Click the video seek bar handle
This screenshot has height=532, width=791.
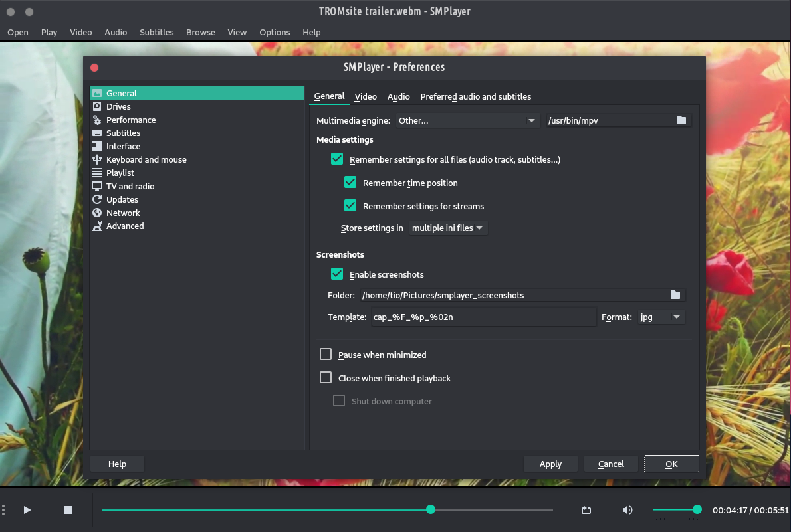click(x=431, y=509)
